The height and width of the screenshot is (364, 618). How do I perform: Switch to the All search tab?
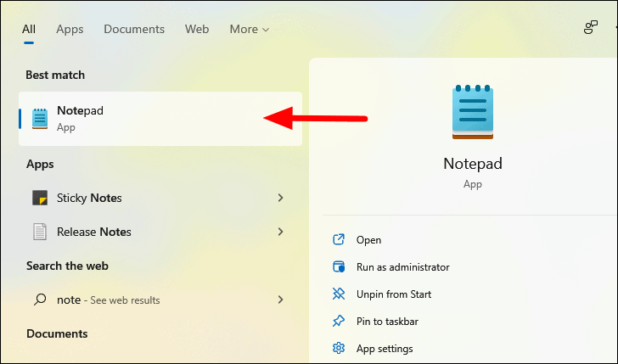tap(29, 29)
